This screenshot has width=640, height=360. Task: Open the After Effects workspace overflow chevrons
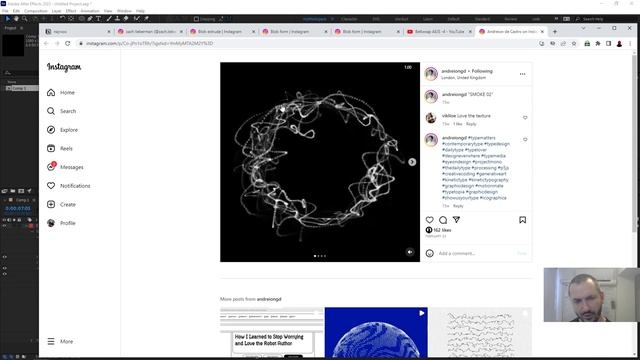(556, 19)
